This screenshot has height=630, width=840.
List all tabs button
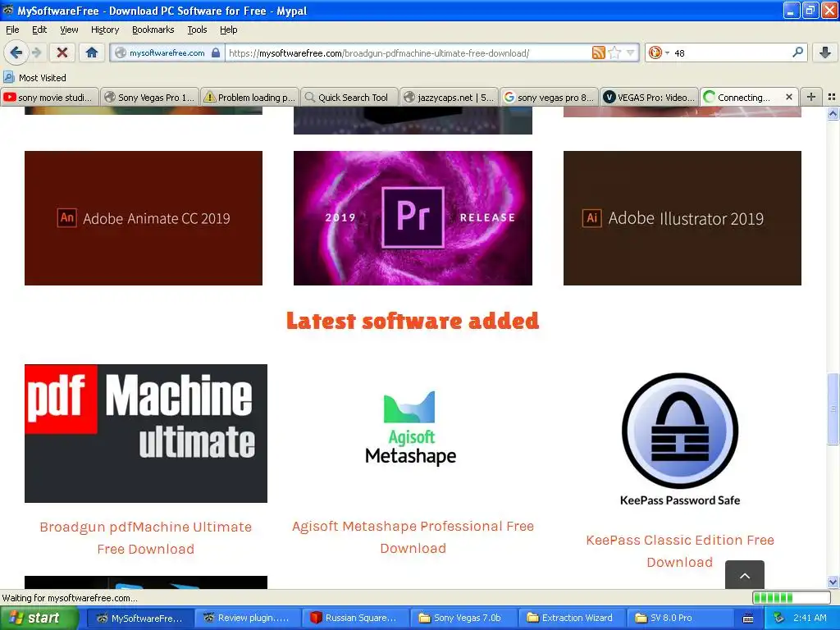click(832, 97)
